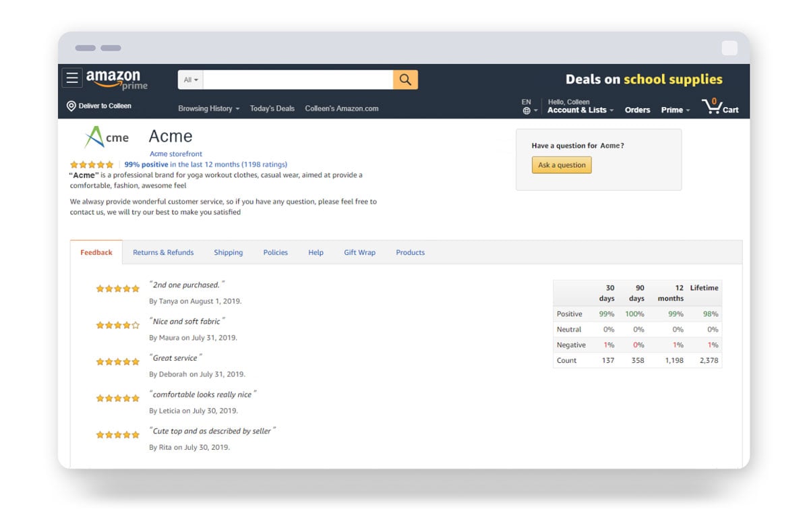
Task: Click the Acme seller logo
Action: pyautogui.click(x=107, y=138)
